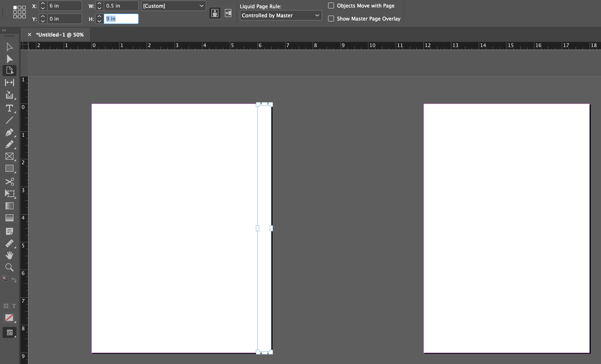Set page orientation to landscape
This screenshot has height=364, width=601.
[228, 13]
